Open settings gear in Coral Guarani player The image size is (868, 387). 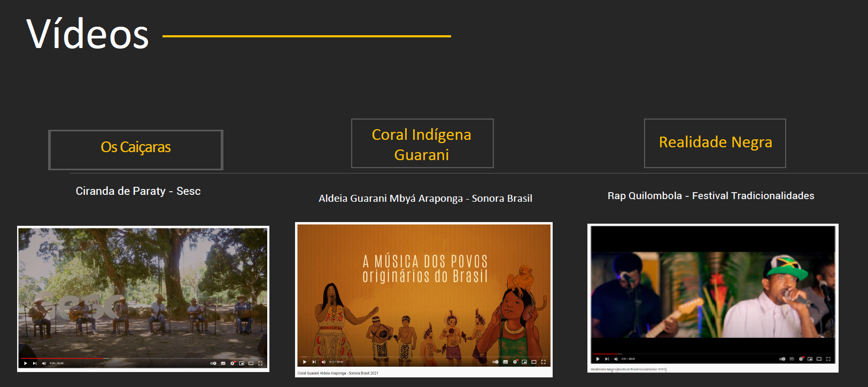(515, 362)
